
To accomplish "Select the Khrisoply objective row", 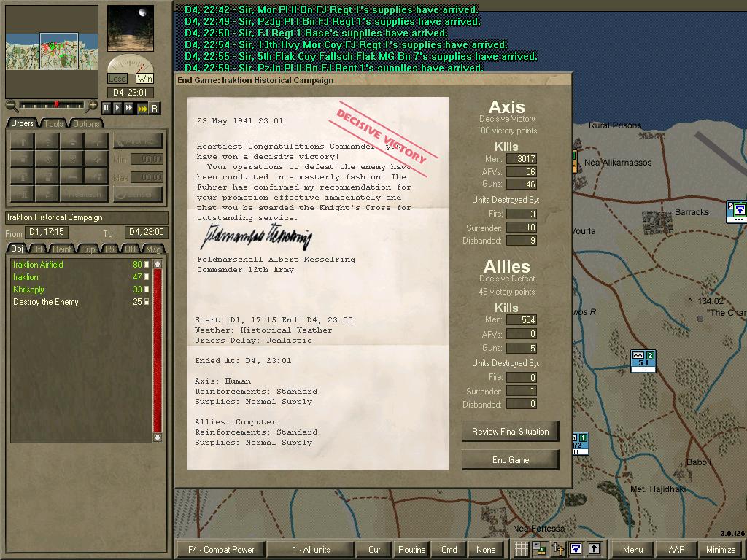I will (x=80, y=289).
